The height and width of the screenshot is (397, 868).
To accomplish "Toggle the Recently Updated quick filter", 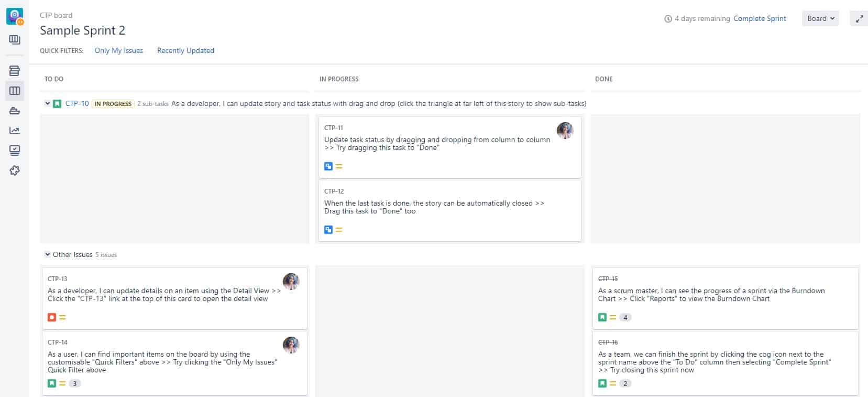I will click(x=185, y=50).
